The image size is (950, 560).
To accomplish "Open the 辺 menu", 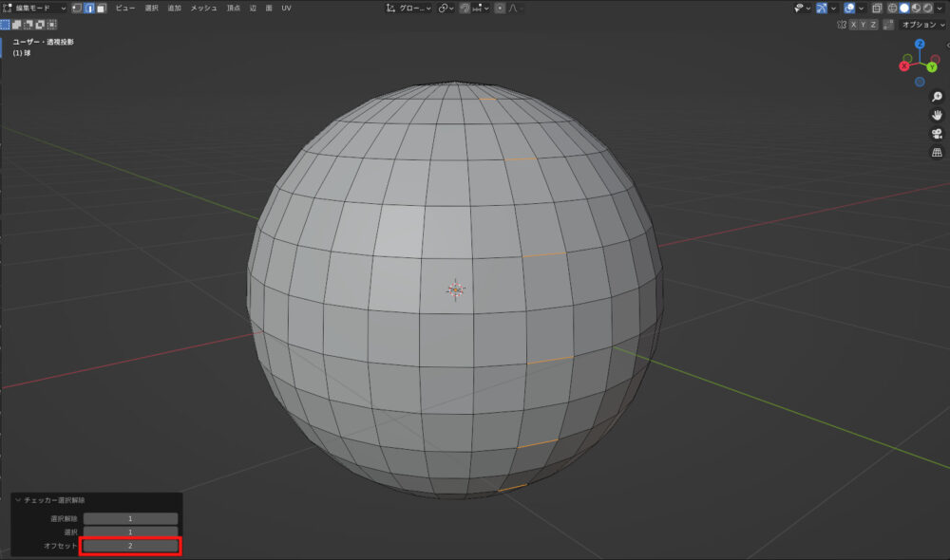I will (254, 8).
